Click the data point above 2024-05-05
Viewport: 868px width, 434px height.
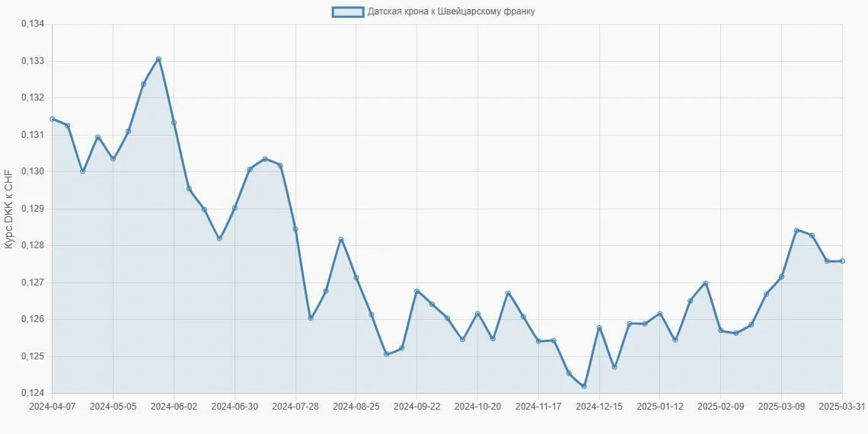click(x=113, y=158)
